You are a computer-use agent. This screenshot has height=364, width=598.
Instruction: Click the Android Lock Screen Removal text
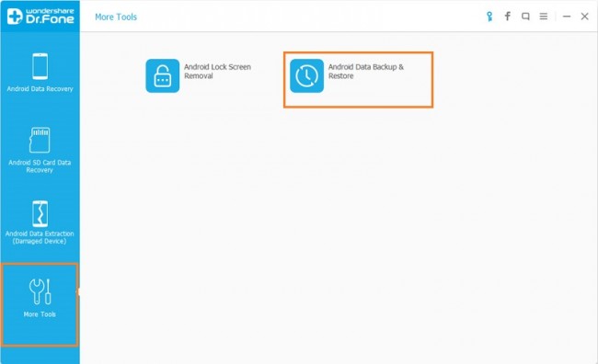pos(217,72)
